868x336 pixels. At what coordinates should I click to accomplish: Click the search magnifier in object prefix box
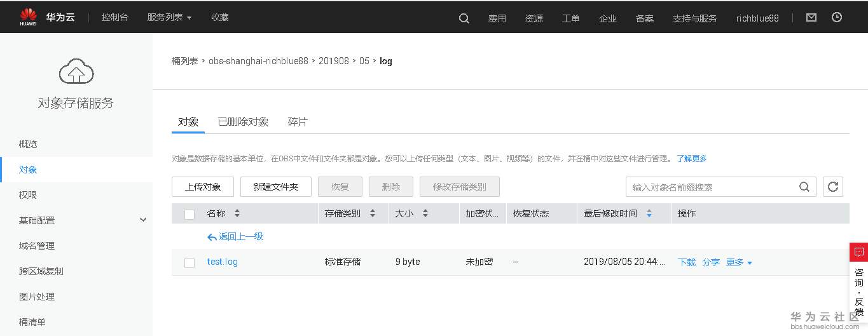(x=804, y=187)
